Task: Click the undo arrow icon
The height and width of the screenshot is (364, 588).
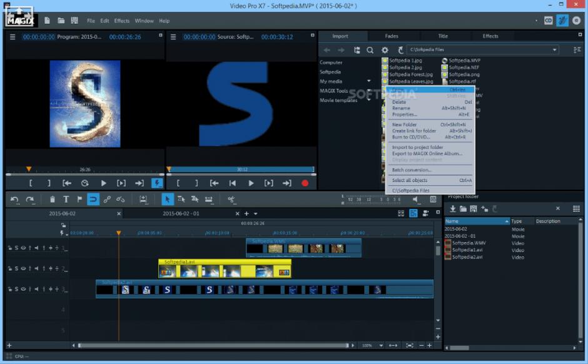Action: coord(14,200)
